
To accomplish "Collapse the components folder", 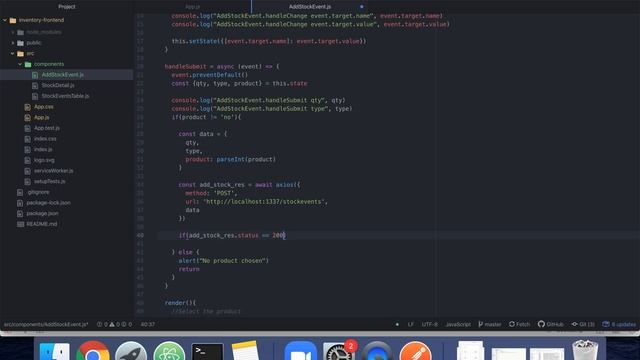I will click(20, 64).
